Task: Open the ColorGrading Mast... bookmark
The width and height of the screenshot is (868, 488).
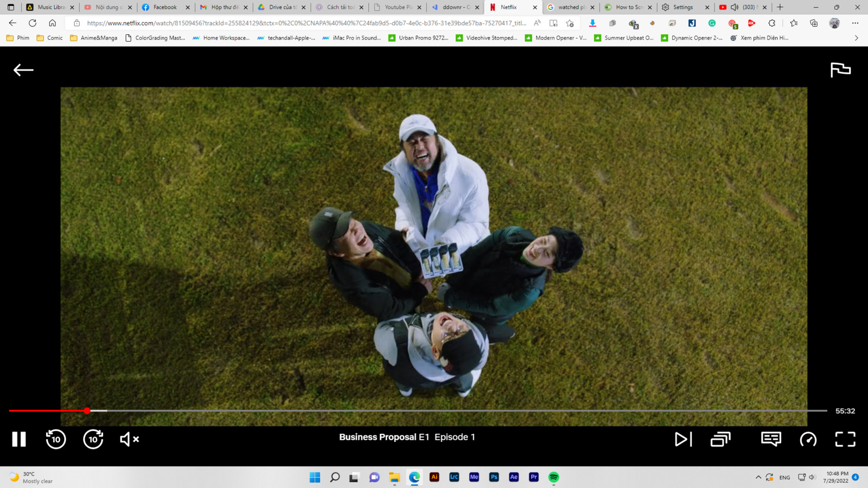Action: (x=155, y=38)
